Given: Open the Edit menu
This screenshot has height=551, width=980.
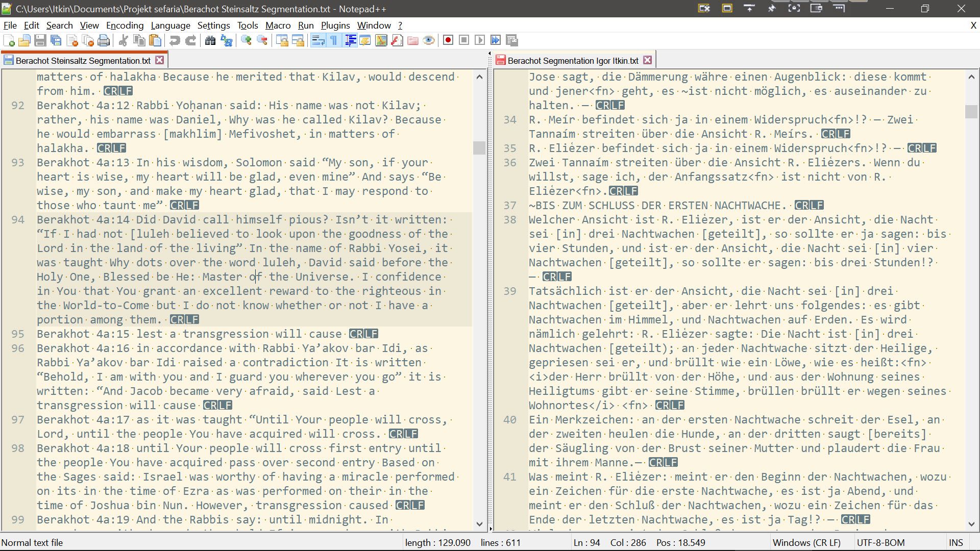Looking at the screenshot, I should pyautogui.click(x=32, y=26).
